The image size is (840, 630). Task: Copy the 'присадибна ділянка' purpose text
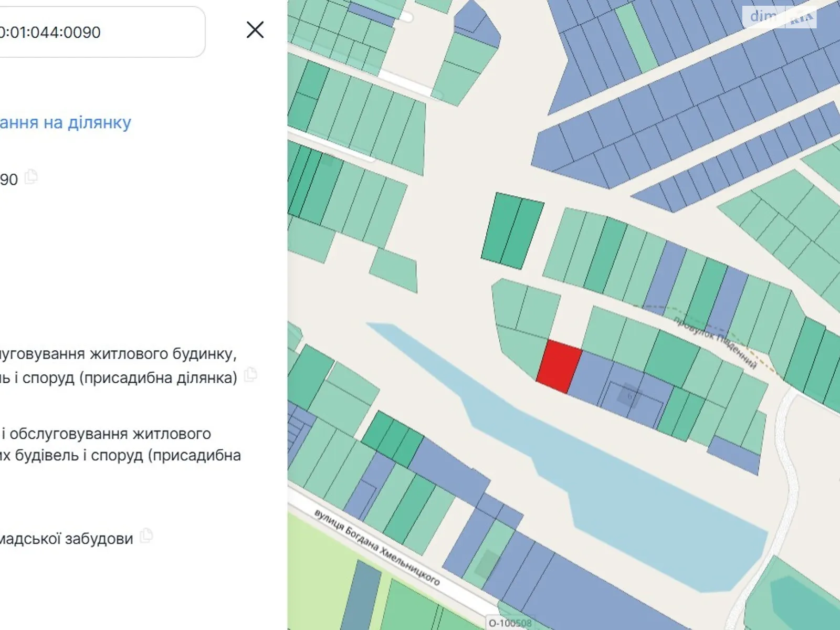pos(251,375)
